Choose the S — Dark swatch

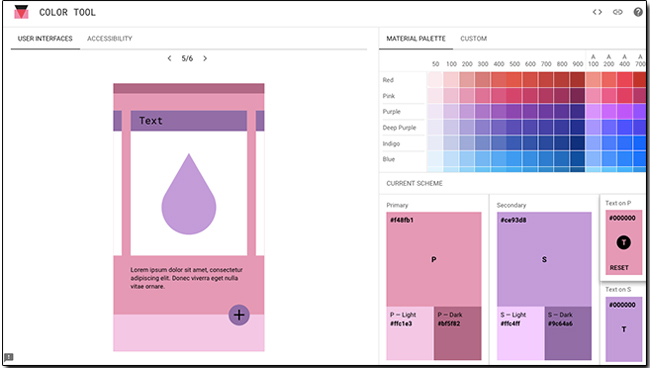tap(568, 333)
